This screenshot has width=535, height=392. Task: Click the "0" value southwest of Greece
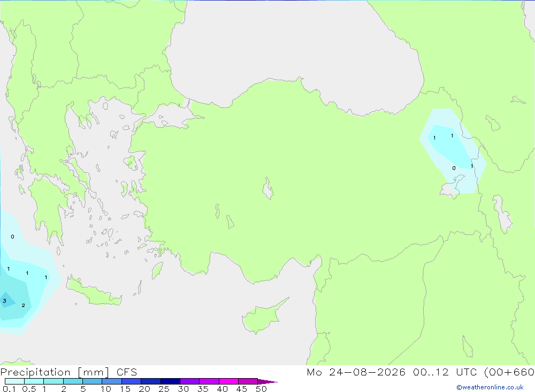pos(13,237)
